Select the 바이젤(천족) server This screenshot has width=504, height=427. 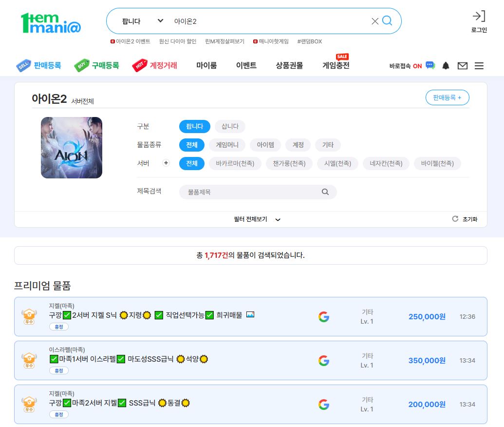click(x=437, y=163)
